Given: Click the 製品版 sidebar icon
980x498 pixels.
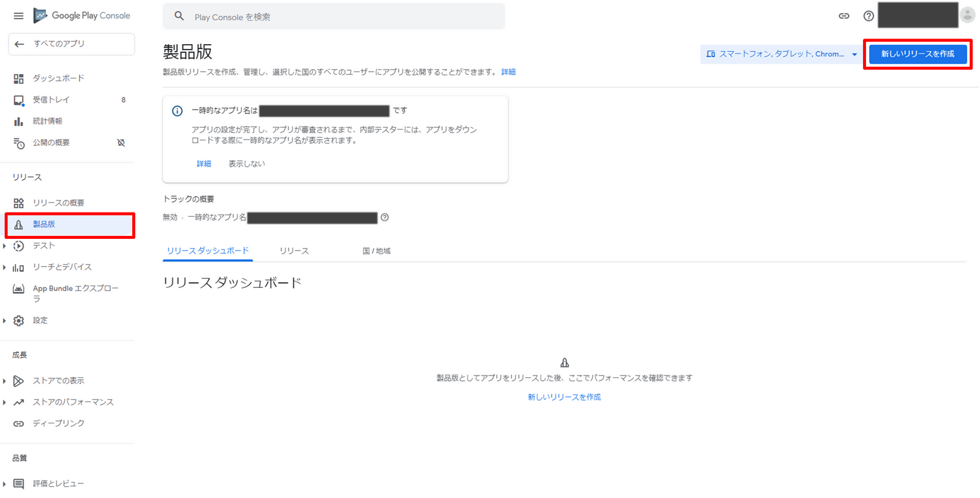Looking at the screenshot, I should pyautogui.click(x=19, y=225).
